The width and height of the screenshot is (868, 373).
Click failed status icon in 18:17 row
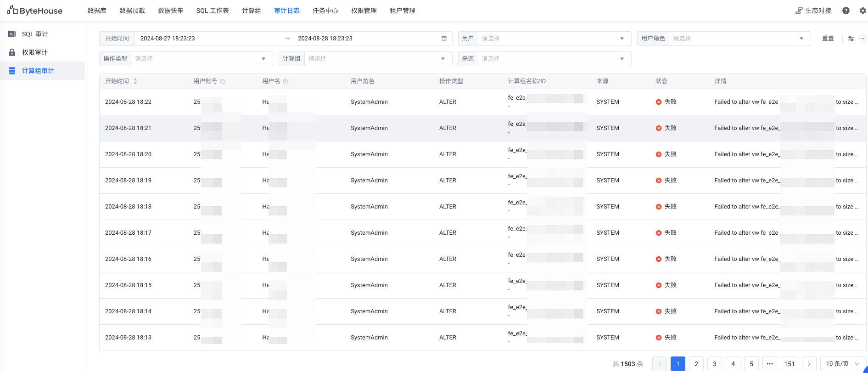pyautogui.click(x=659, y=233)
